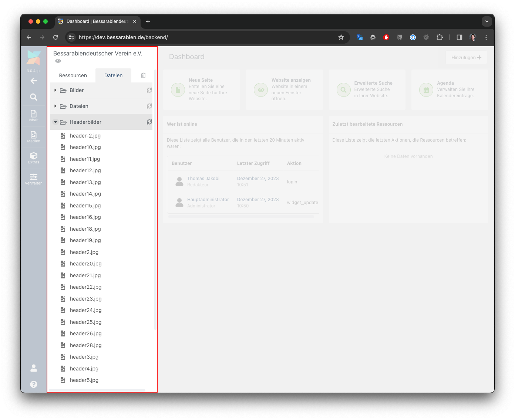Open the trash bin tab icon
Viewport: 515px width, 420px height.
[x=143, y=75]
